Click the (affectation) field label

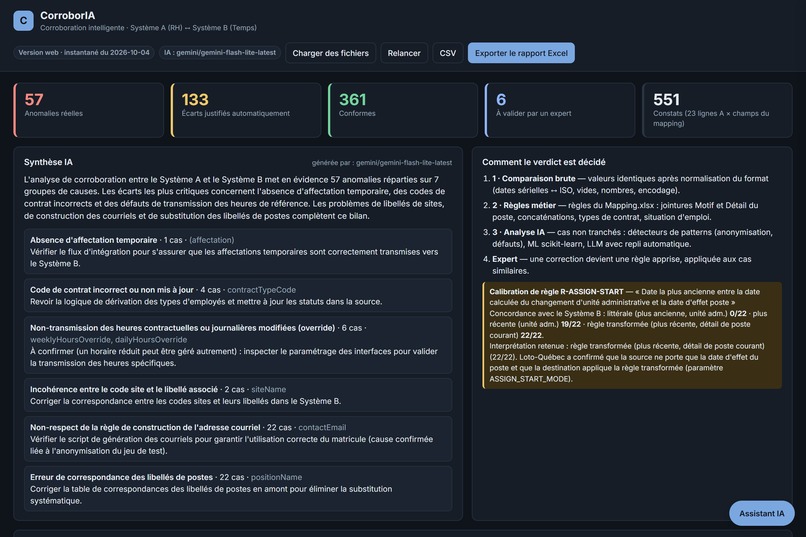pos(212,240)
